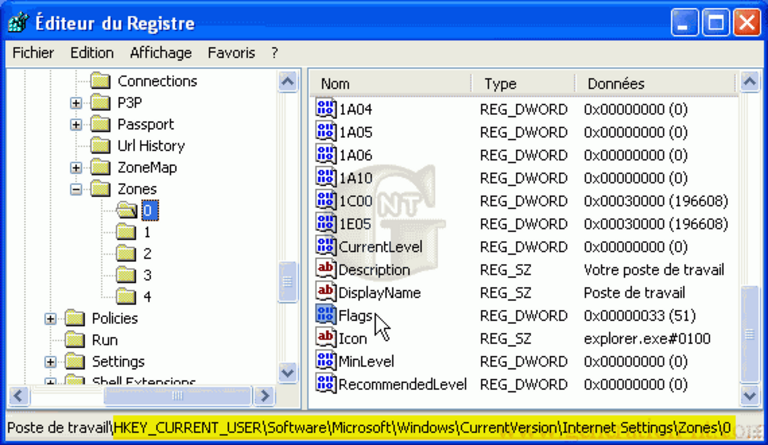Click the registry key path in status bar

[423, 427]
